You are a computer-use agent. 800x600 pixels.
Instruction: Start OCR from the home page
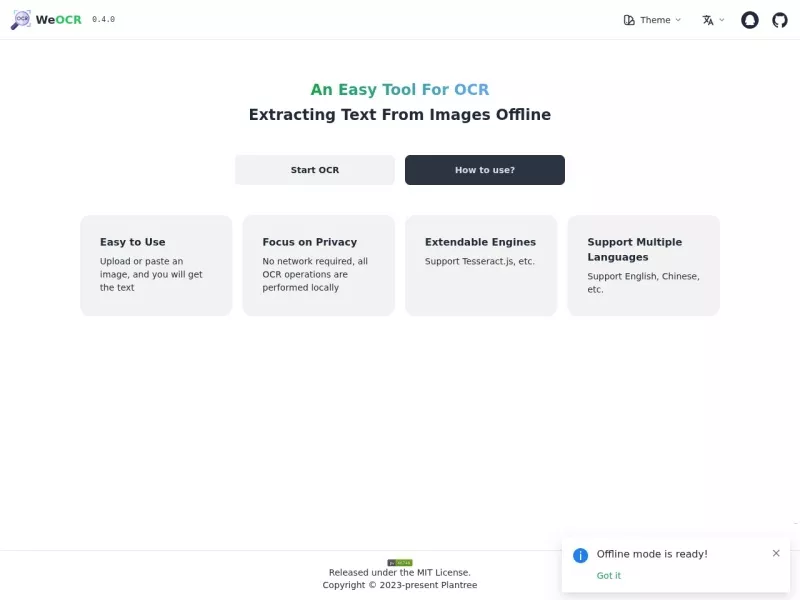[x=315, y=170]
